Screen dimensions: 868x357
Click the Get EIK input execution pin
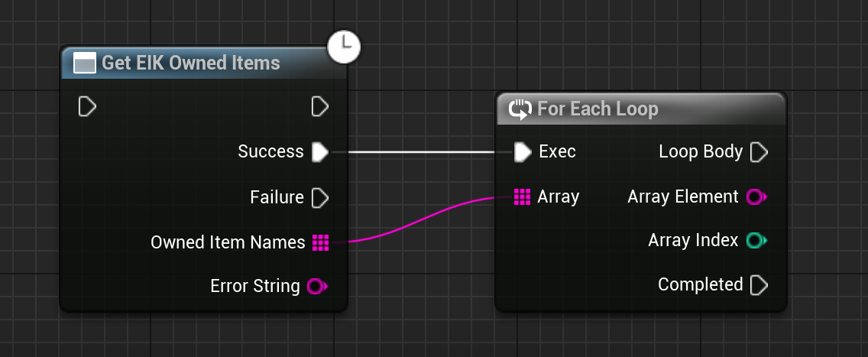(87, 106)
